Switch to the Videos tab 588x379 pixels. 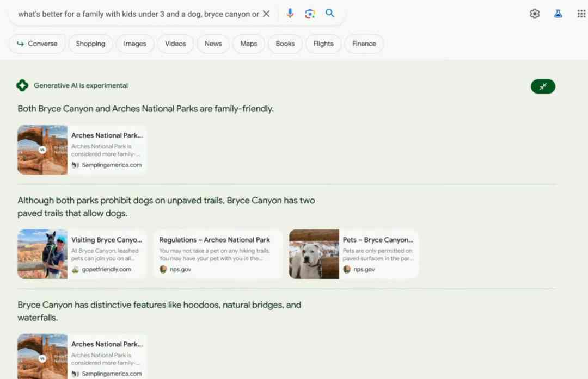(x=175, y=44)
